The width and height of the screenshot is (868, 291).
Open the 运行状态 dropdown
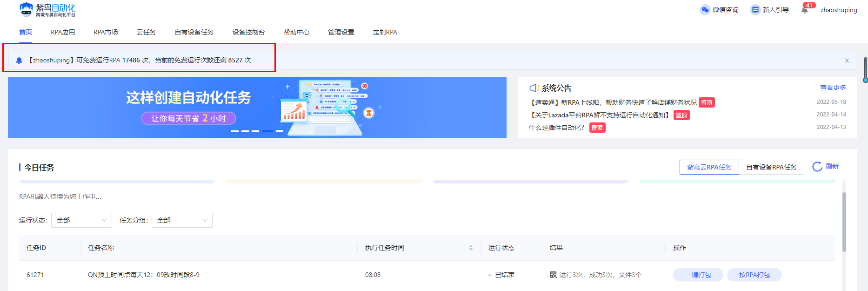pyautogui.click(x=81, y=220)
